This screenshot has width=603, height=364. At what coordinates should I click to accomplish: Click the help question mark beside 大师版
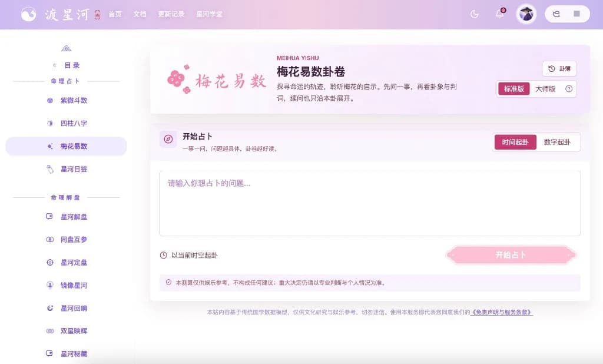569,89
